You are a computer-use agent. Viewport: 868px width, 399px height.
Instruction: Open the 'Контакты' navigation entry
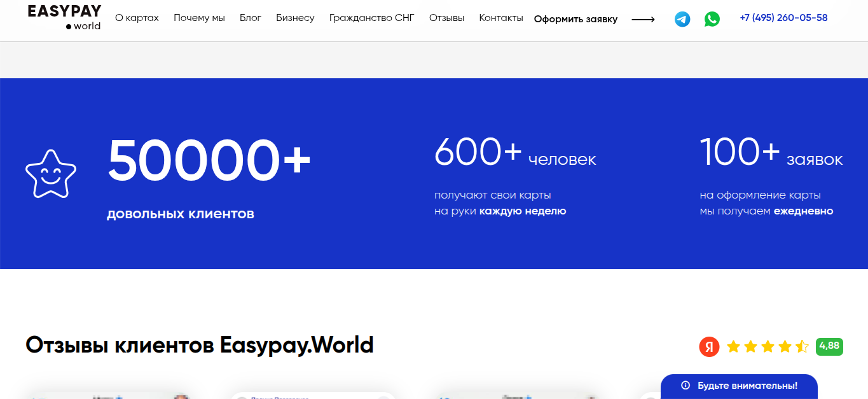pos(501,17)
